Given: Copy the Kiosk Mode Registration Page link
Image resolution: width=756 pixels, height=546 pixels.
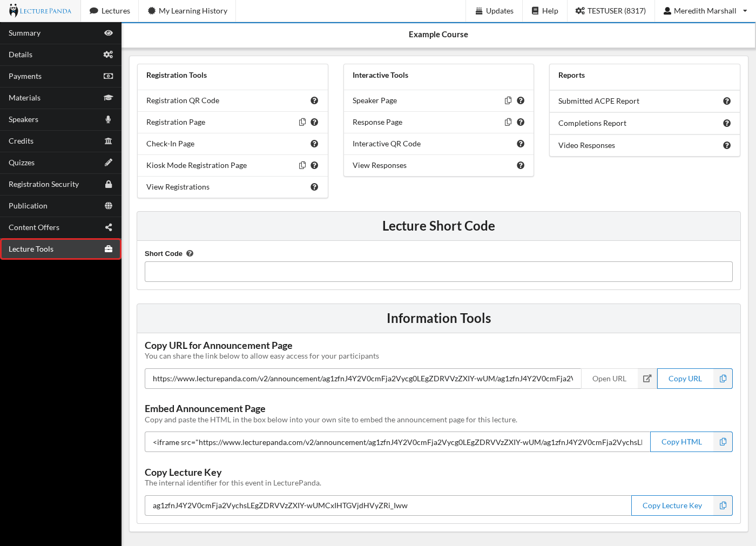Looking at the screenshot, I should 302,165.
